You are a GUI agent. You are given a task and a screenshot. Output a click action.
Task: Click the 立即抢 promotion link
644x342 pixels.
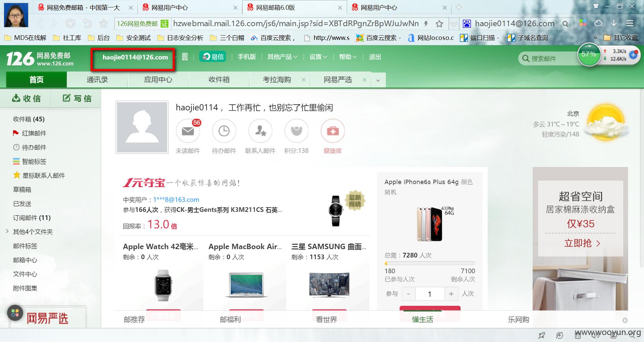point(582,243)
